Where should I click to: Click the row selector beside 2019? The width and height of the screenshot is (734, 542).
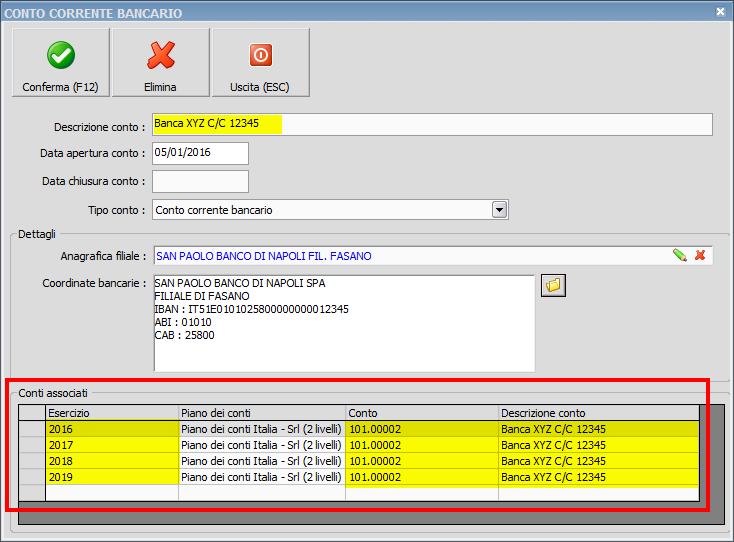pyautogui.click(x=32, y=477)
